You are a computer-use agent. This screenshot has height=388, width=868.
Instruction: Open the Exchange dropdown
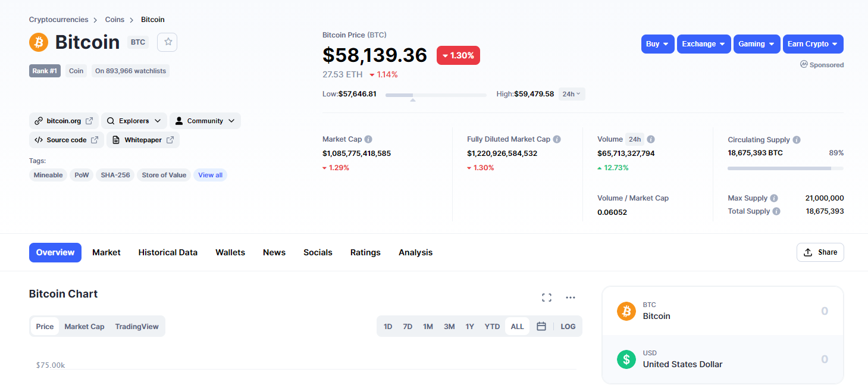pyautogui.click(x=704, y=44)
